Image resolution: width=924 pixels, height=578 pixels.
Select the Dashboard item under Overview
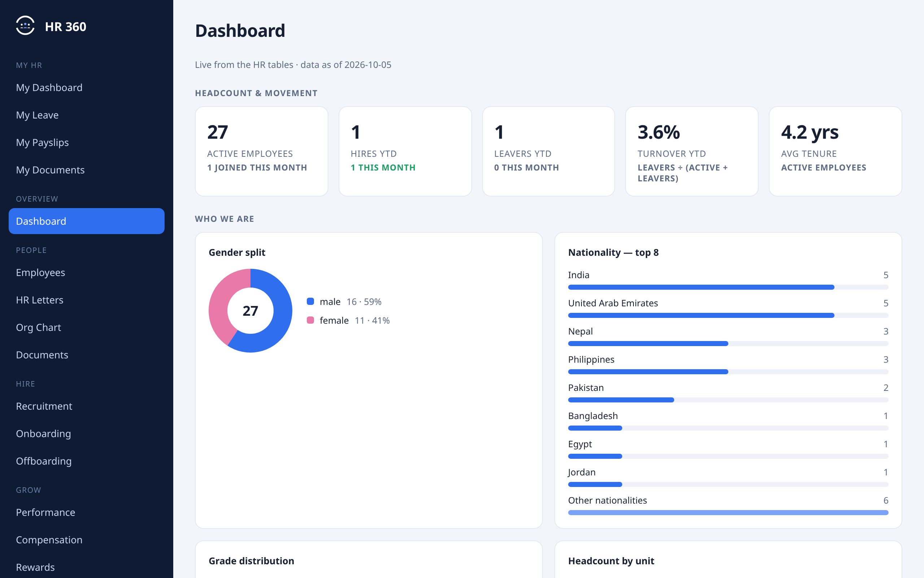(87, 221)
